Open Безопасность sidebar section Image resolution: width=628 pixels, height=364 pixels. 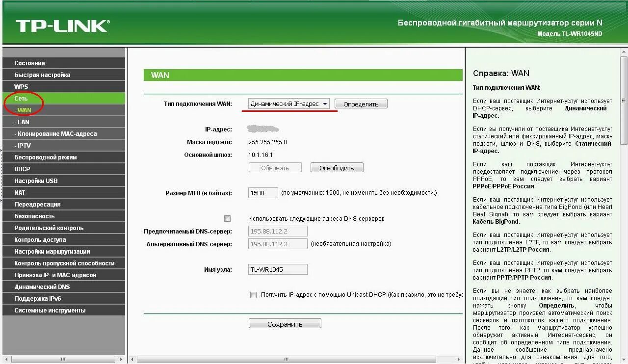pyautogui.click(x=64, y=216)
